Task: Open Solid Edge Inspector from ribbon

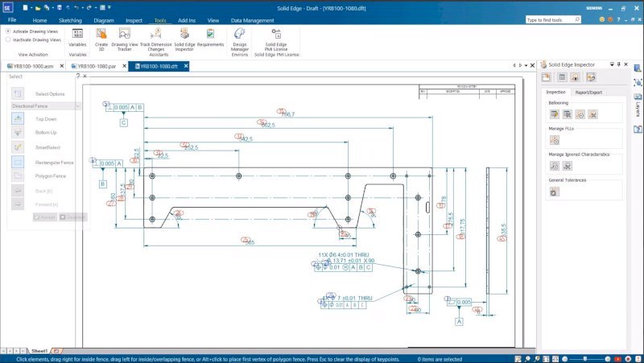Action: point(184,36)
